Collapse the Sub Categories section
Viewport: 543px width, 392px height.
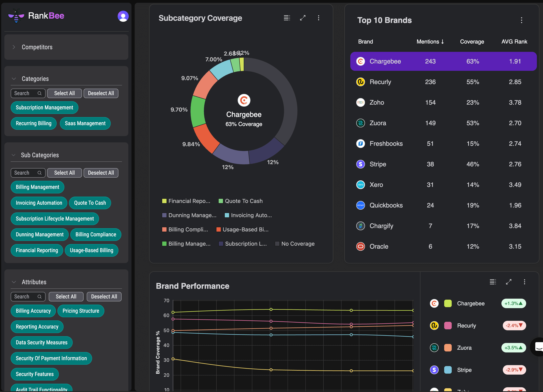click(14, 155)
